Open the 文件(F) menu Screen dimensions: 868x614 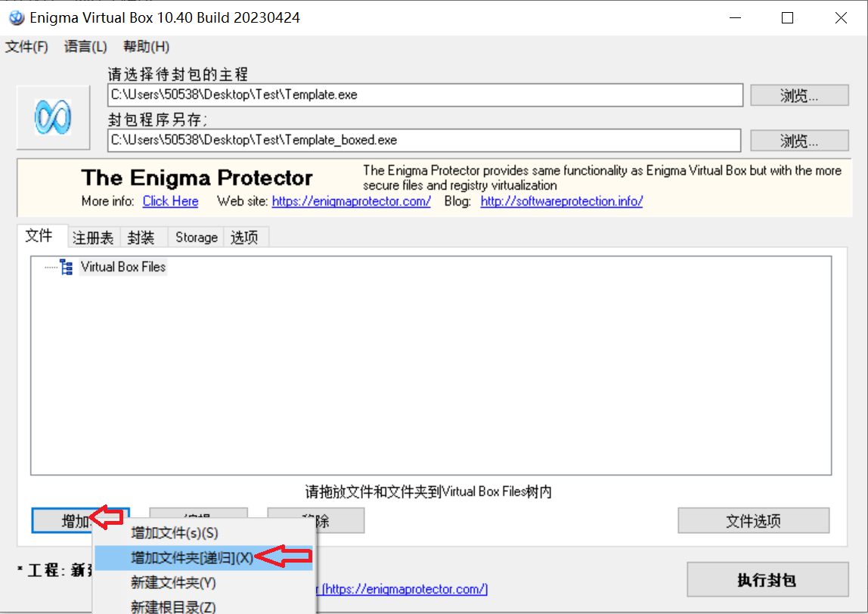26,47
